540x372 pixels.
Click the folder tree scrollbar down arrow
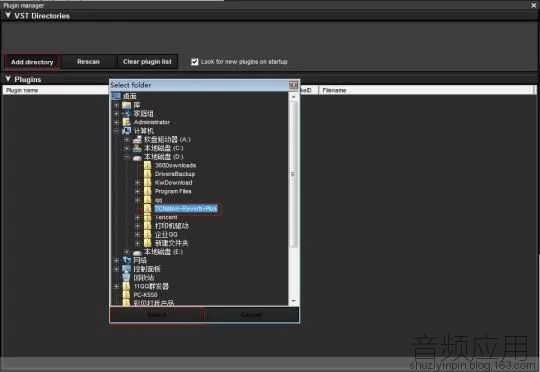[294, 301]
